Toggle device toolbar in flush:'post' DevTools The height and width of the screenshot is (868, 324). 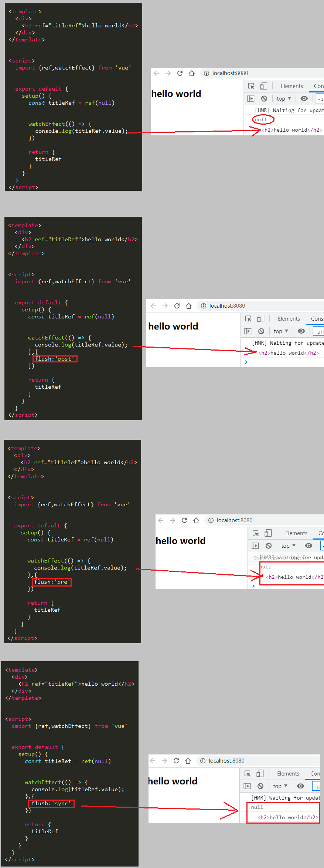(261, 318)
